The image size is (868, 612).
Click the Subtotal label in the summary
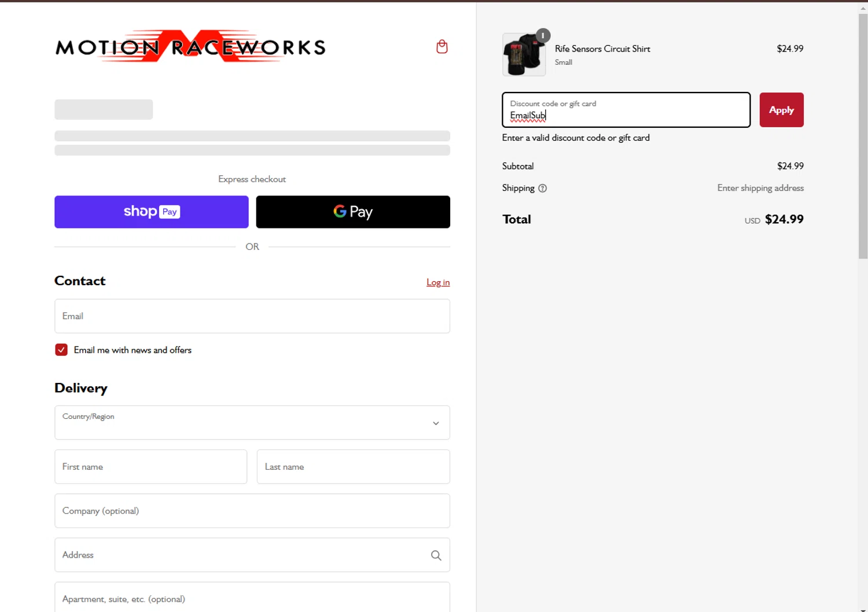tap(518, 166)
